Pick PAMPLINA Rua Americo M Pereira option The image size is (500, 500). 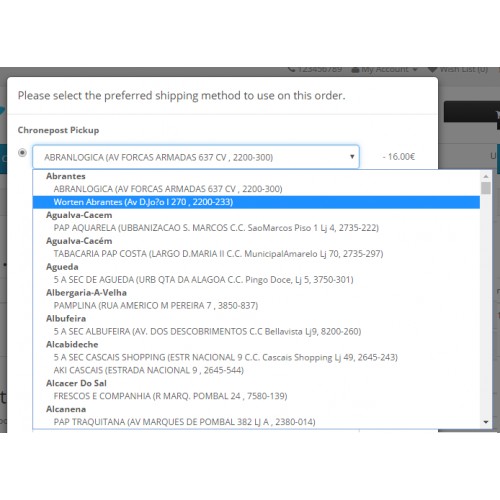[256, 306]
